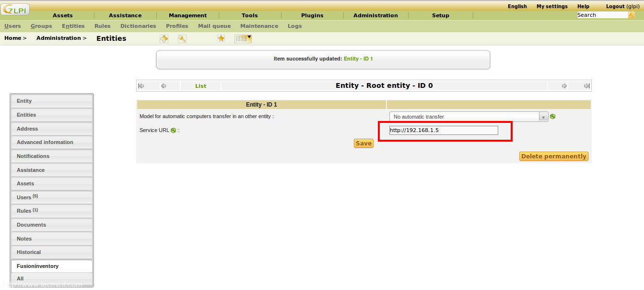Click the bookmark star icon
This screenshot has width=644, height=290.
(221, 38)
